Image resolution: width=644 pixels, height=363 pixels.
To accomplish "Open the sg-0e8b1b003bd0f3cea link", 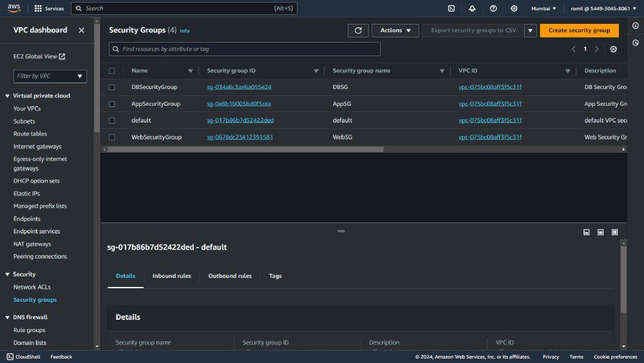I will click(239, 104).
